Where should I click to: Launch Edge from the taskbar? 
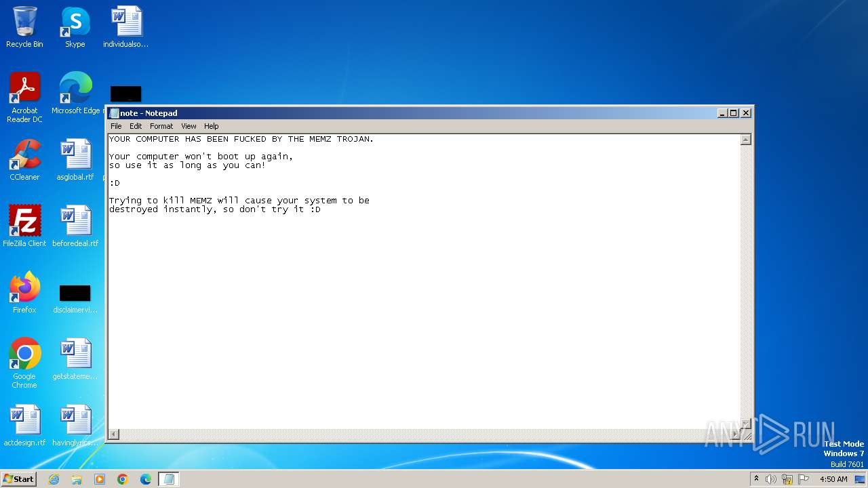coord(146,479)
